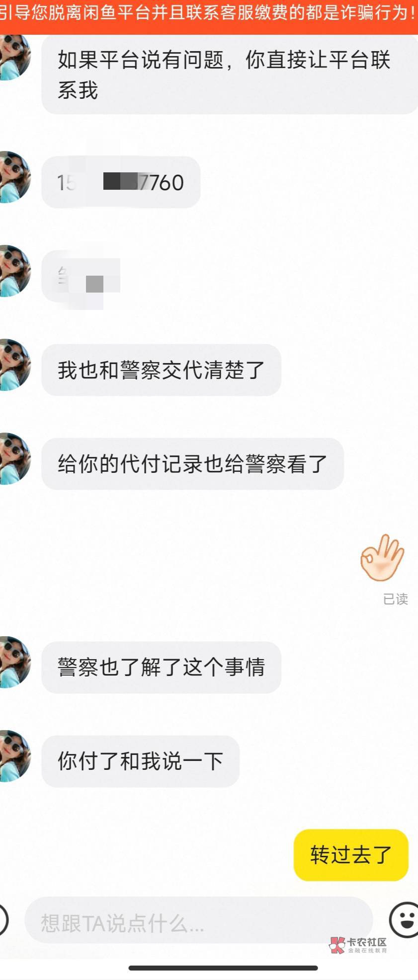Screen dimensions: 418x980
Task: Tap the message '给你的代付记录也给警察看了'
Action: pos(193,464)
